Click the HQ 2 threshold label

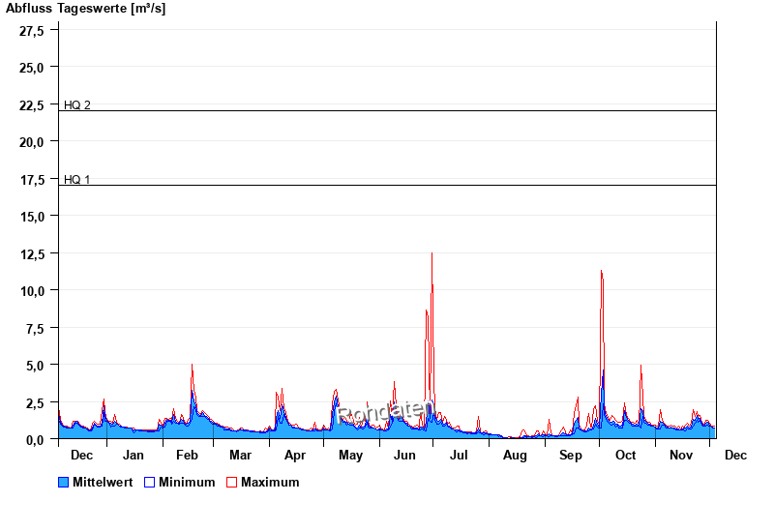coord(77,104)
